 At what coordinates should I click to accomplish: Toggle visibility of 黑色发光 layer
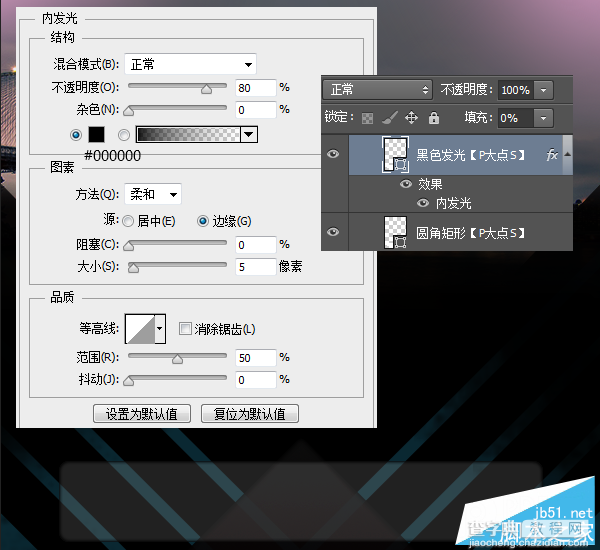pyautogui.click(x=333, y=154)
